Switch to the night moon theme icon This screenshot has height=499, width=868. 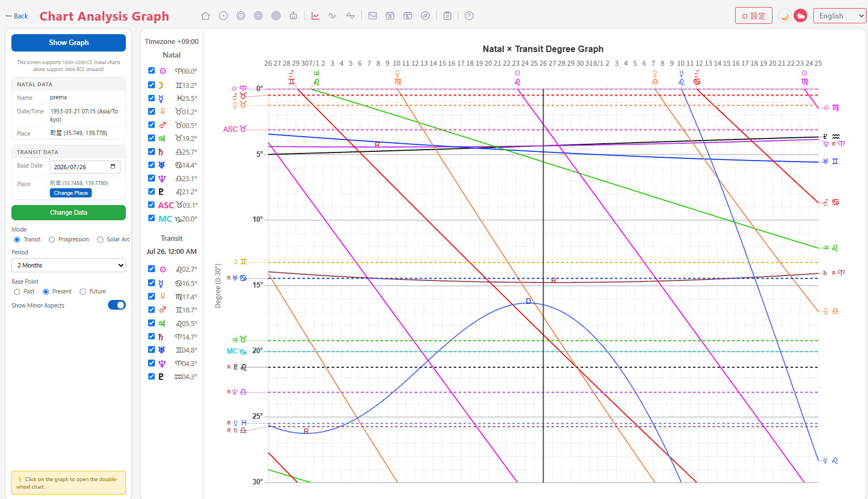tap(784, 16)
